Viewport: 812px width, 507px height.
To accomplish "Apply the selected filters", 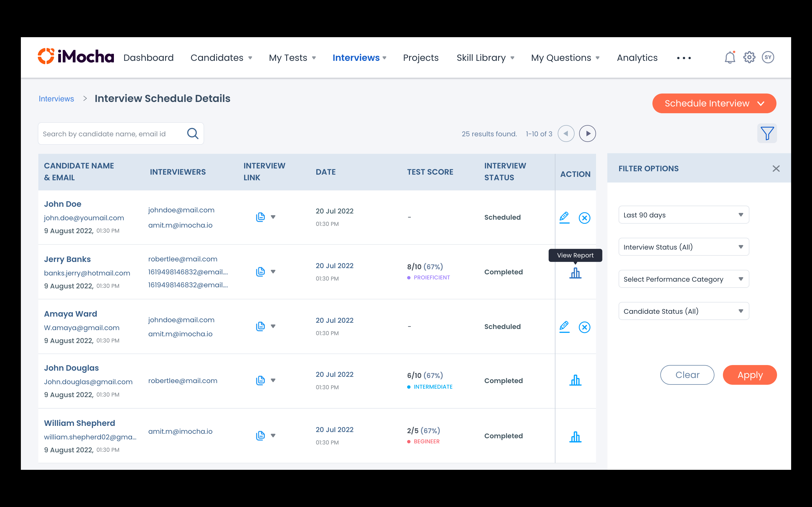I will pos(750,375).
